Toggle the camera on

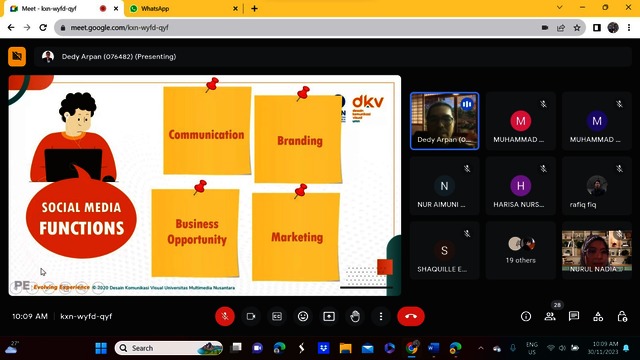tap(251, 316)
